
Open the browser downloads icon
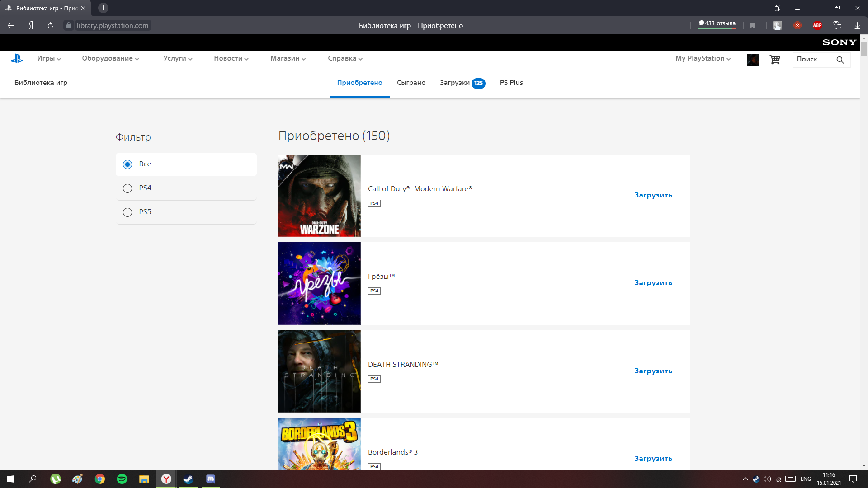[857, 25]
